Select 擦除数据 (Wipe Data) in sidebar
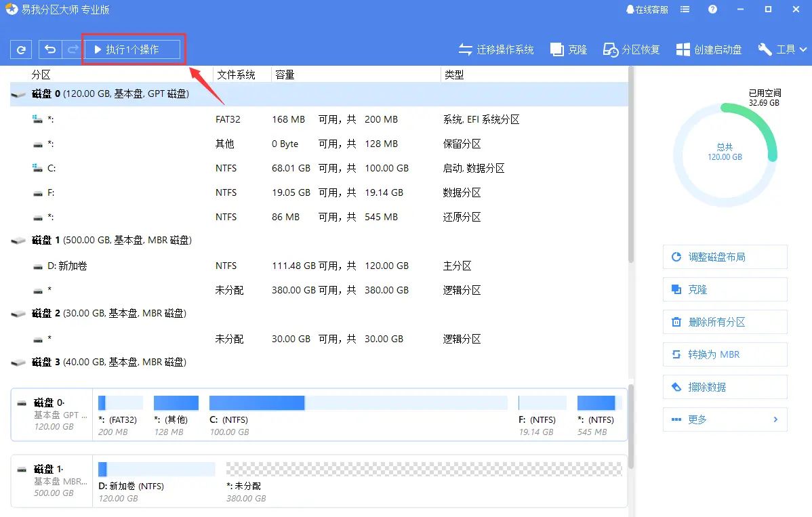 [x=725, y=387]
